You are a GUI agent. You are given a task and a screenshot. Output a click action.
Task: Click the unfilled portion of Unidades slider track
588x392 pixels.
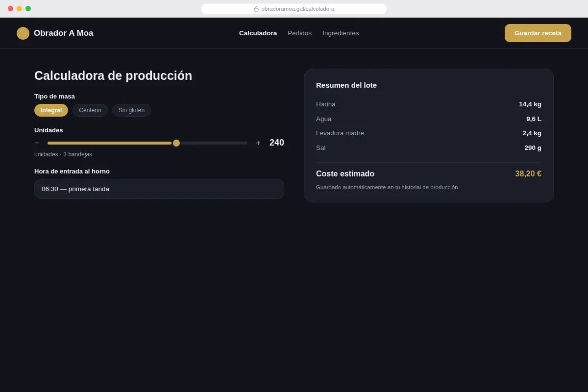[x=214, y=143]
